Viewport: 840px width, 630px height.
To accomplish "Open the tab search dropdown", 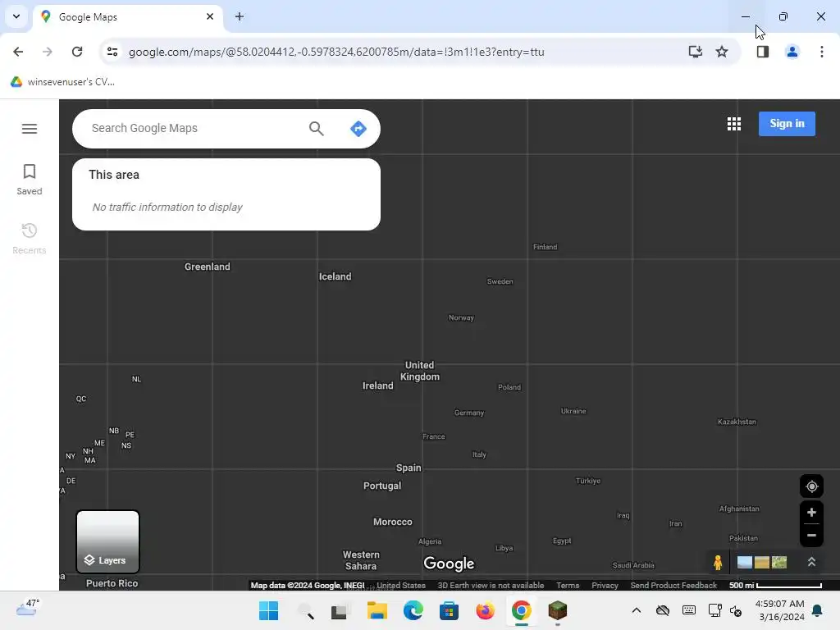I will (16, 16).
